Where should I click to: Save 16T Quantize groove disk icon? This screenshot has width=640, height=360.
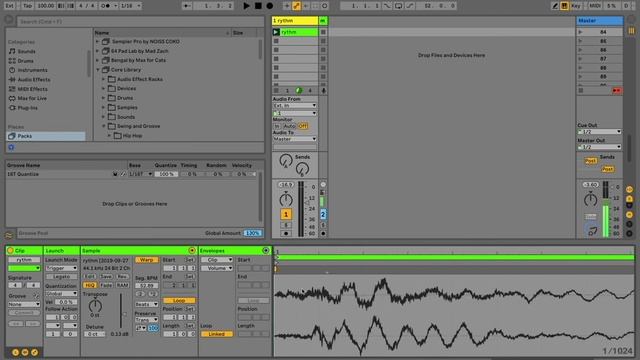[115, 174]
